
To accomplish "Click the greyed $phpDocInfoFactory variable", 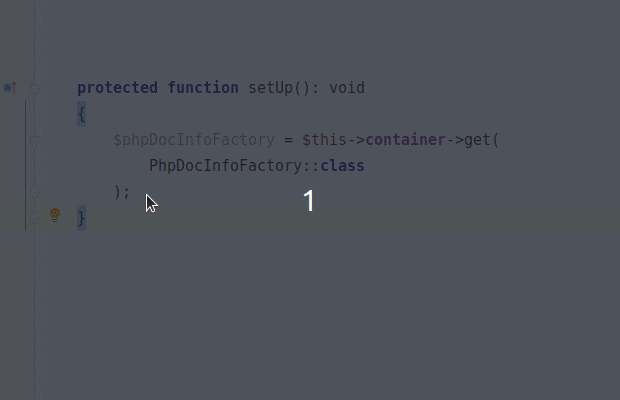I will 194,140.
